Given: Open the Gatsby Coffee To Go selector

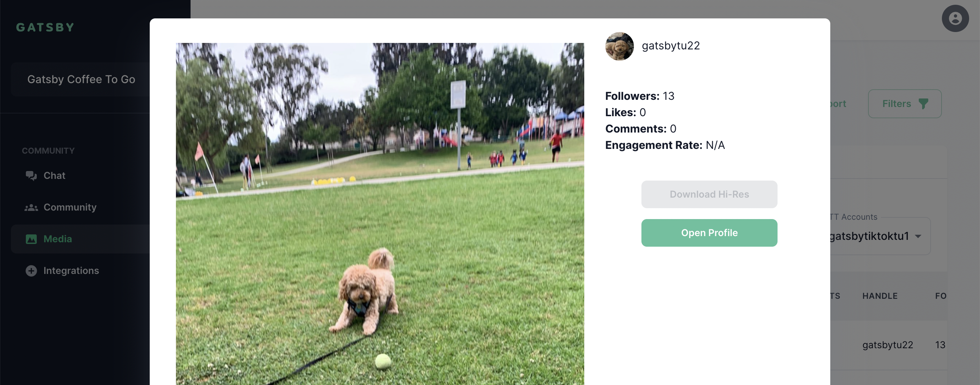Looking at the screenshot, I should pos(81,79).
